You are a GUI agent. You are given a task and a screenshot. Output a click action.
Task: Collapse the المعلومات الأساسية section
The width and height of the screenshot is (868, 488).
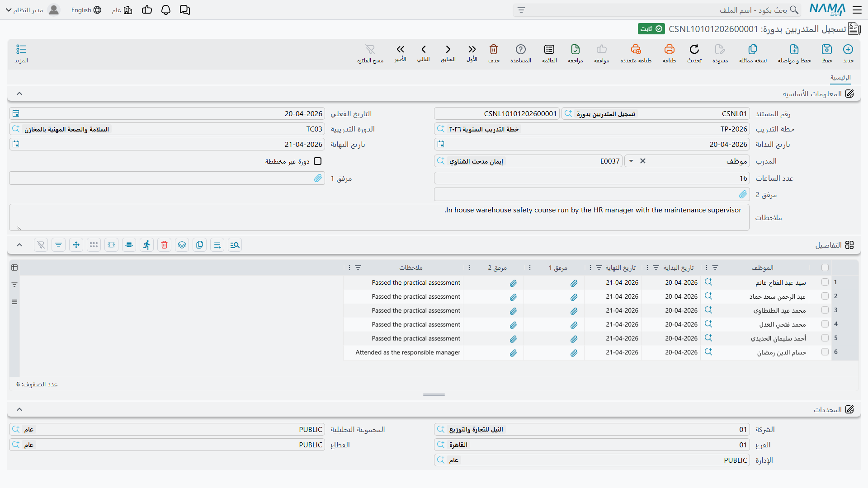pyautogui.click(x=19, y=94)
